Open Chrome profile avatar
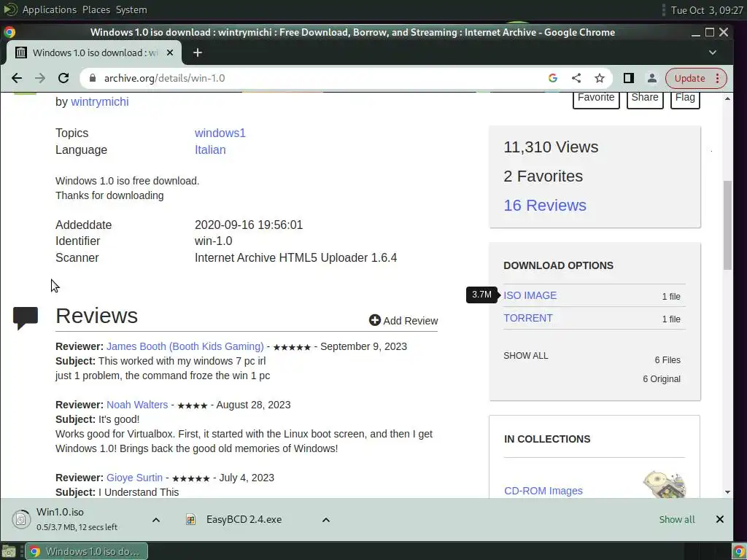 click(651, 78)
